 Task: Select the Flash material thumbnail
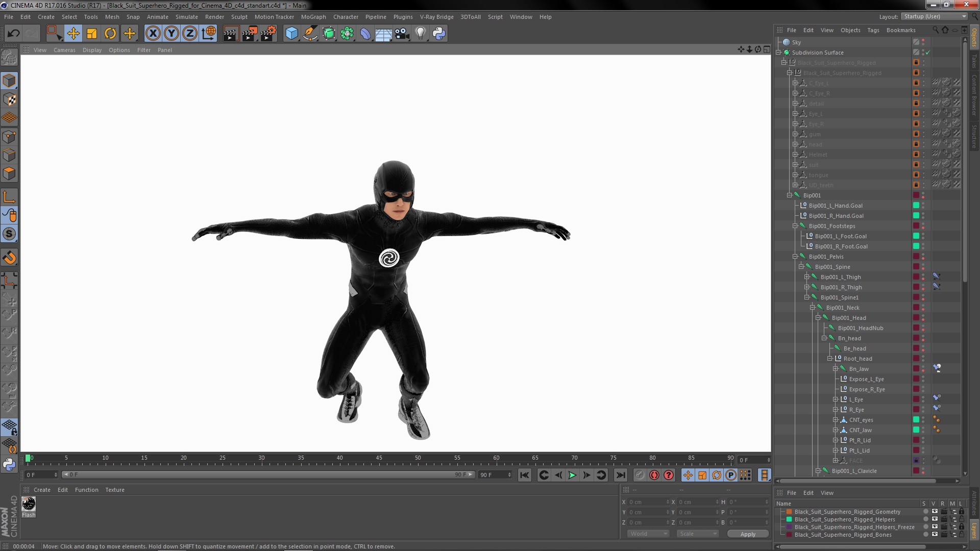pos(29,504)
